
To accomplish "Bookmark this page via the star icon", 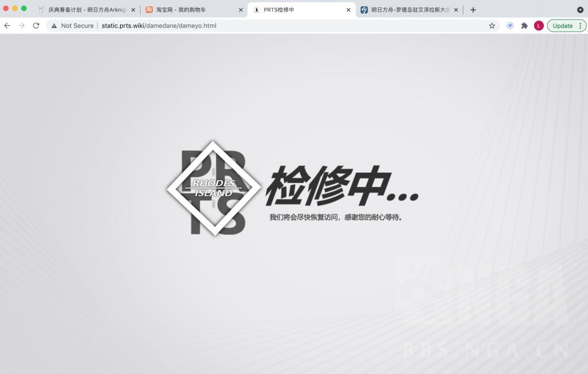I will 493,25.
